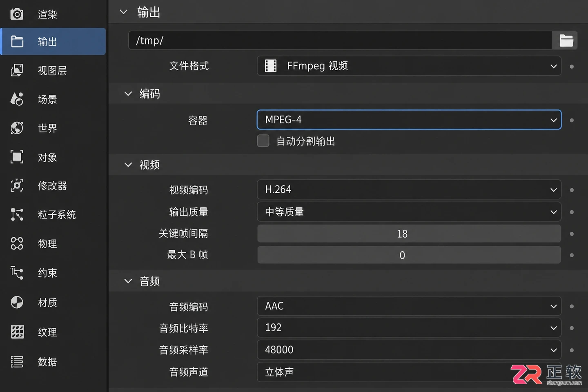Animate 音频编码 property dot
The image size is (588, 392).
tap(572, 306)
